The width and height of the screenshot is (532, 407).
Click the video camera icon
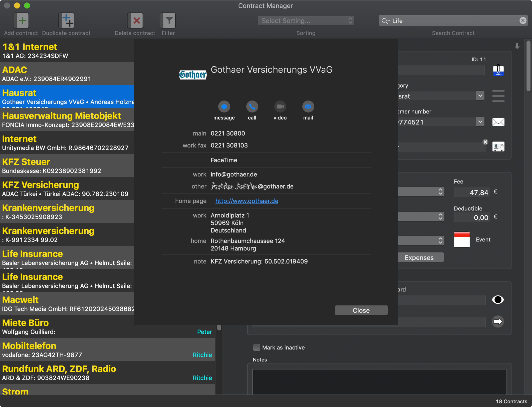coord(280,107)
